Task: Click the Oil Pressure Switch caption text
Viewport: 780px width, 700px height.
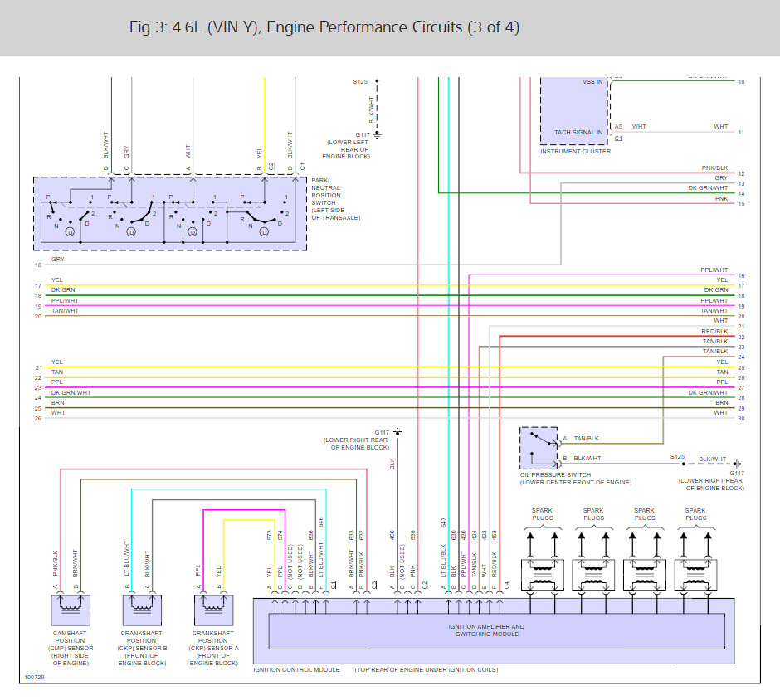Action: pos(576,479)
